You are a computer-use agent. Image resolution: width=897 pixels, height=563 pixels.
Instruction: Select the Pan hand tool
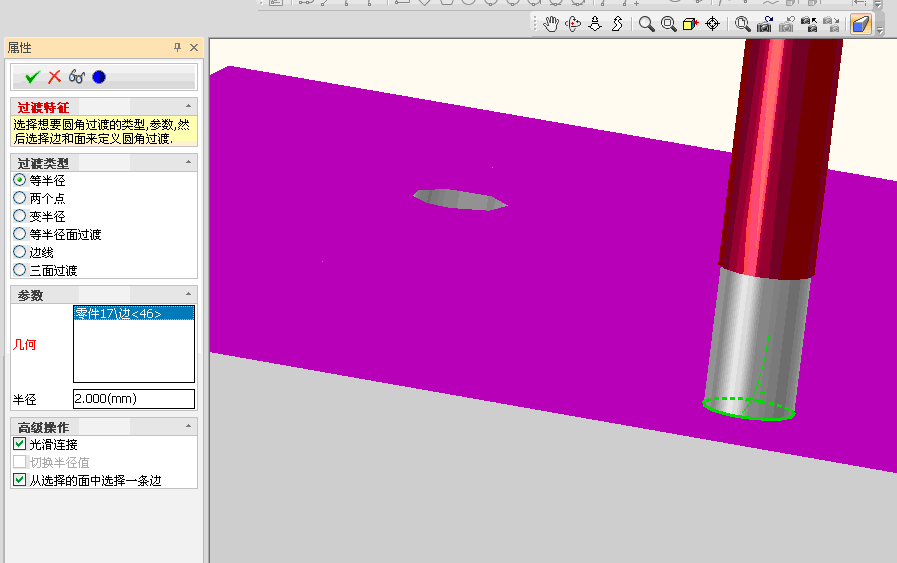tap(551, 24)
